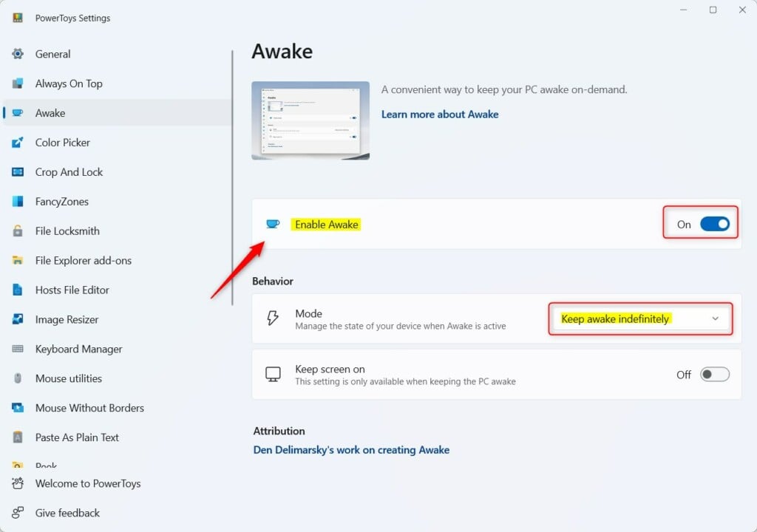This screenshot has height=532, width=757.
Task: Open Hosts File Editor settings
Action: [x=118, y=290]
